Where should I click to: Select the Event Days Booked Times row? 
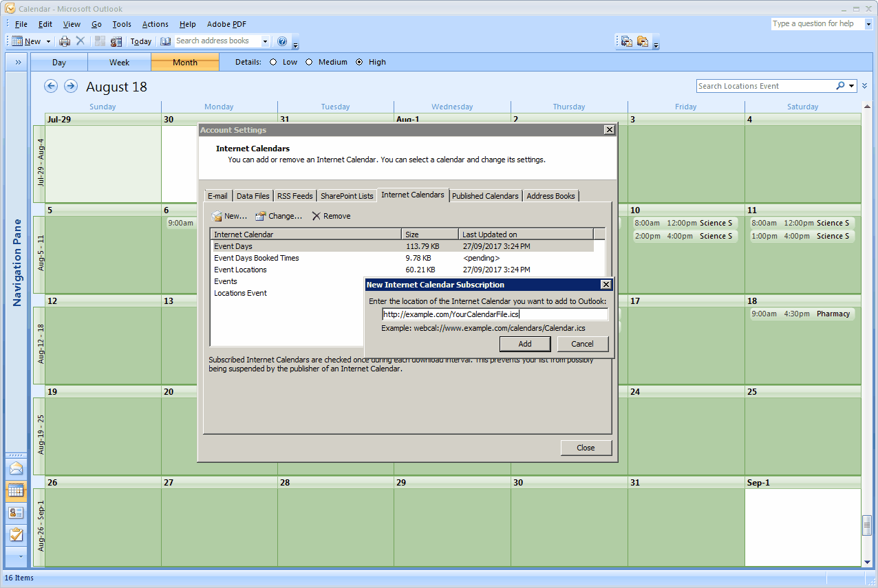pyautogui.click(x=402, y=258)
